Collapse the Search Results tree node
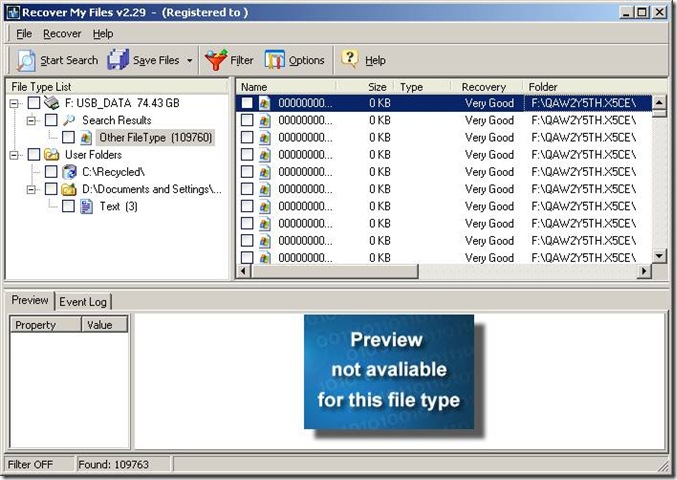Screen dimensions: 677x480 click(31, 120)
